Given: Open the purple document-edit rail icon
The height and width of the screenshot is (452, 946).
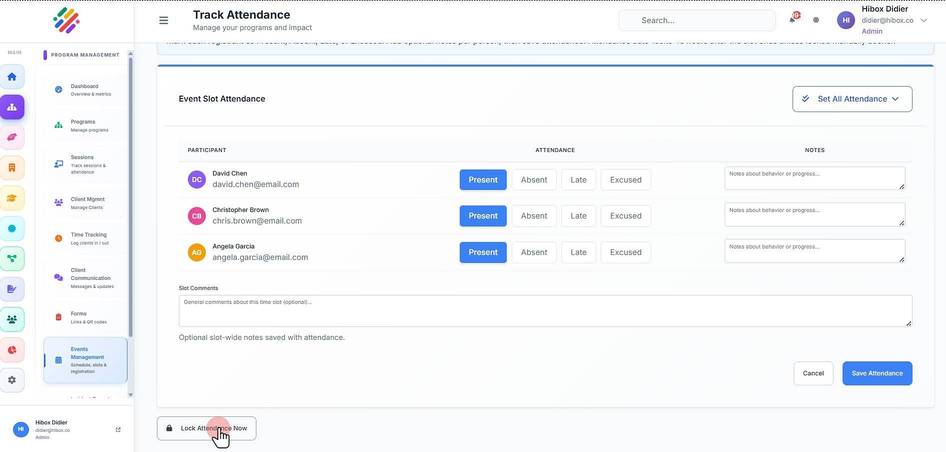Looking at the screenshot, I should pyautogui.click(x=12, y=289).
